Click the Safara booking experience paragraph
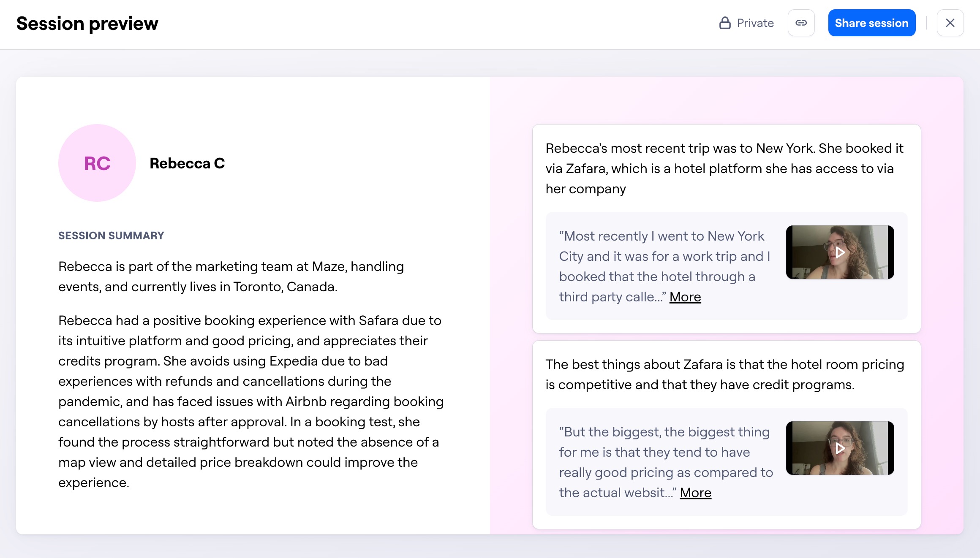 (251, 401)
